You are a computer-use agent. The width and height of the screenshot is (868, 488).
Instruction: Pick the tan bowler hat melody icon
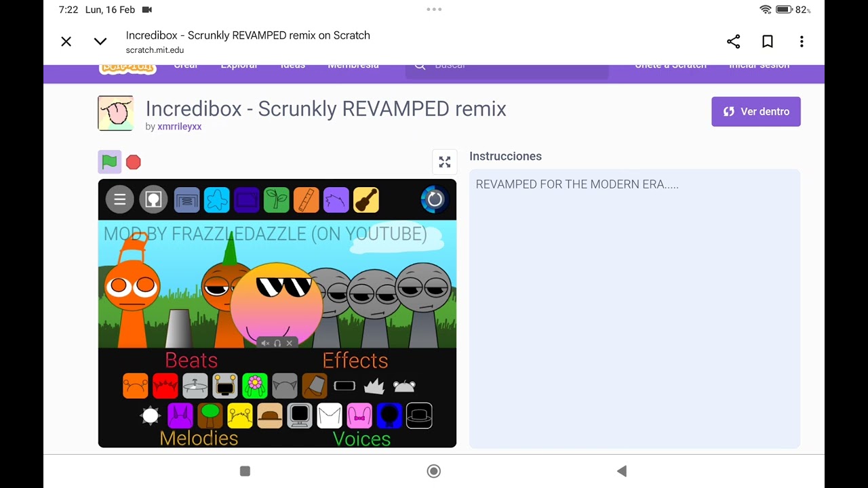tap(270, 415)
